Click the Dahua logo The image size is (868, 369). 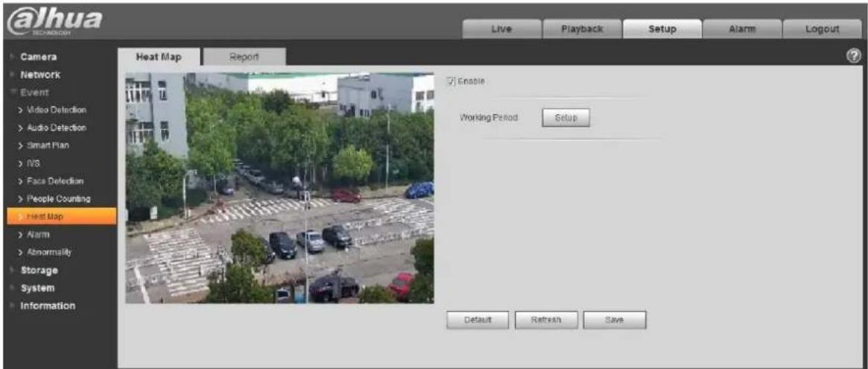[54, 22]
